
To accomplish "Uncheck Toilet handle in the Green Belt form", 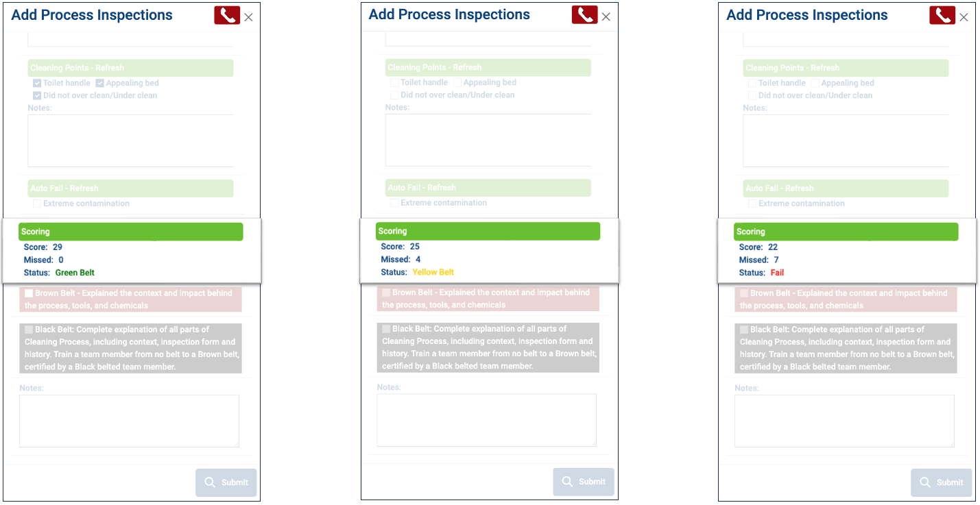I will [38, 83].
